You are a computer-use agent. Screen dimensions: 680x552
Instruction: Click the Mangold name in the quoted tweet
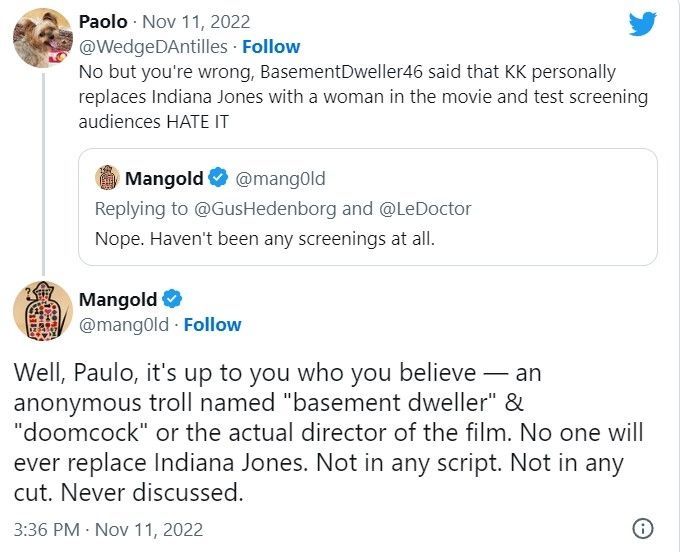coord(164,179)
